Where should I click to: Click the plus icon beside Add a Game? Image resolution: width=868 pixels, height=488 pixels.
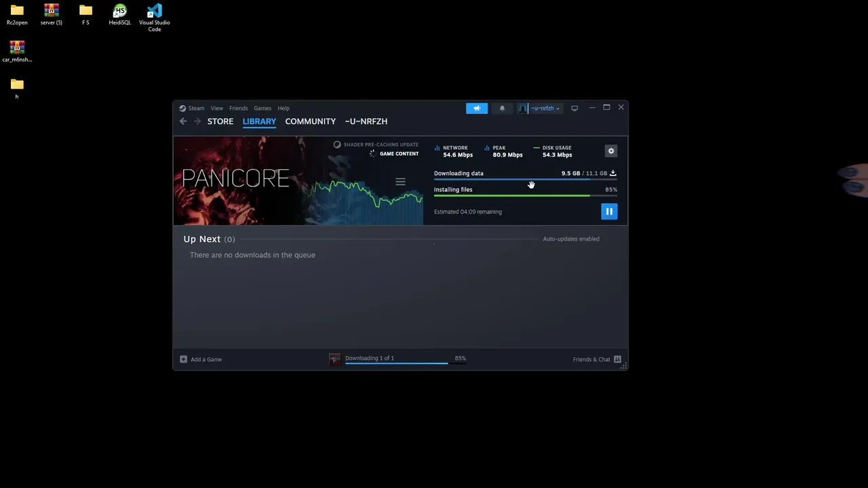point(183,359)
